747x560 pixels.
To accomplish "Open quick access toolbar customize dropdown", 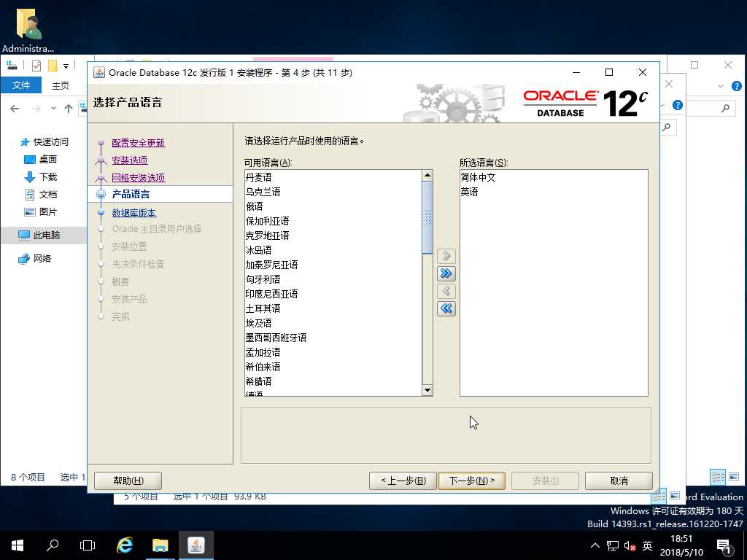I will tap(66, 66).
